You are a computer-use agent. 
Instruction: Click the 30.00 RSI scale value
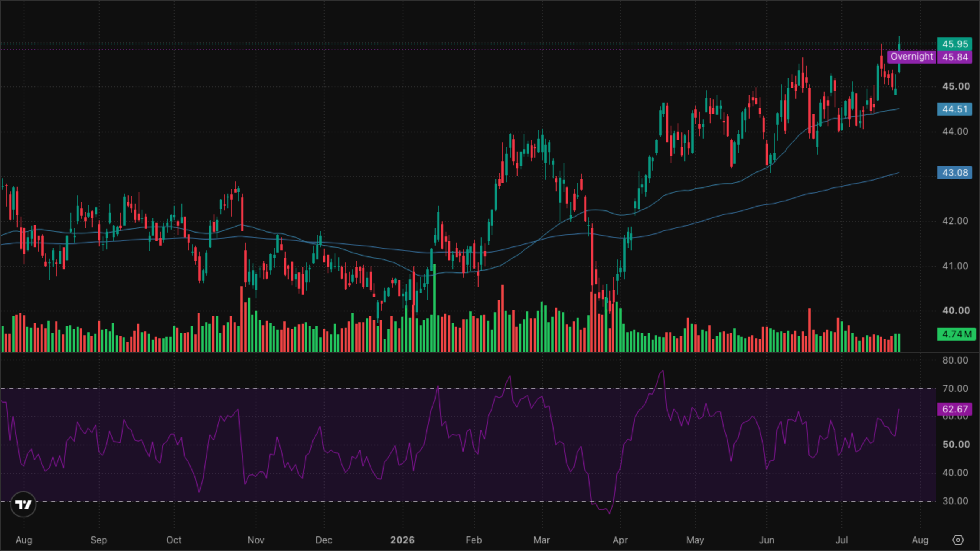tap(955, 501)
